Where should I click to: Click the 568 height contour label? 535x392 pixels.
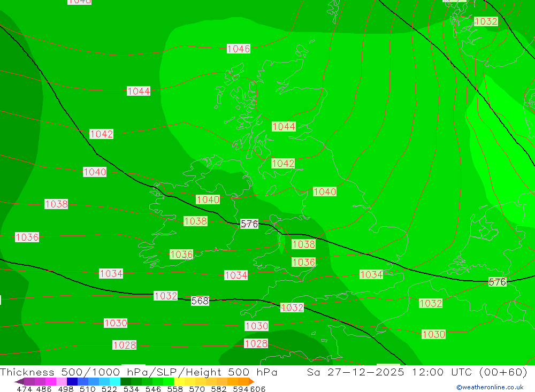click(x=200, y=301)
